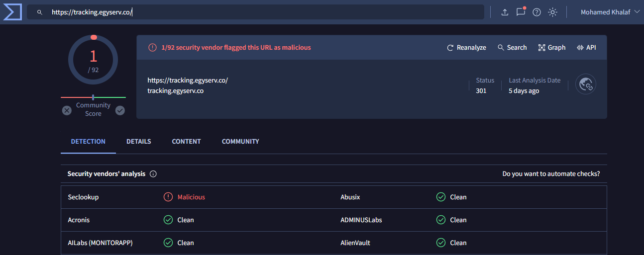Click the Acronis vendor name
This screenshot has width=644, height=255.
point(79,220)
